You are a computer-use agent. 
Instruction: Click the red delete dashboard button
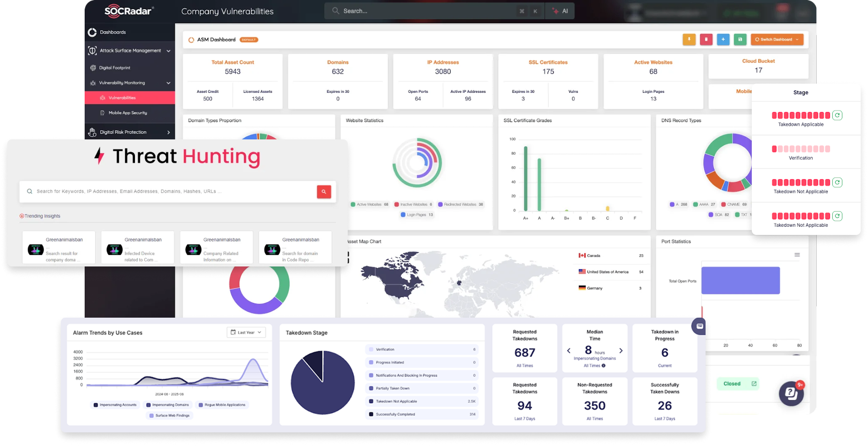click(x=706, y=40)
